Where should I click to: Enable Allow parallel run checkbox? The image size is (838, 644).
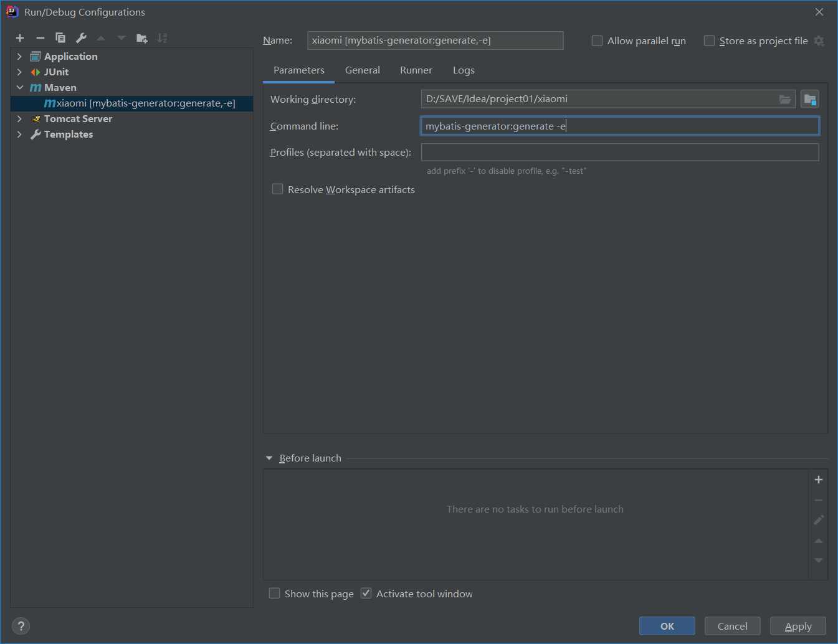[x=597, y=41]
